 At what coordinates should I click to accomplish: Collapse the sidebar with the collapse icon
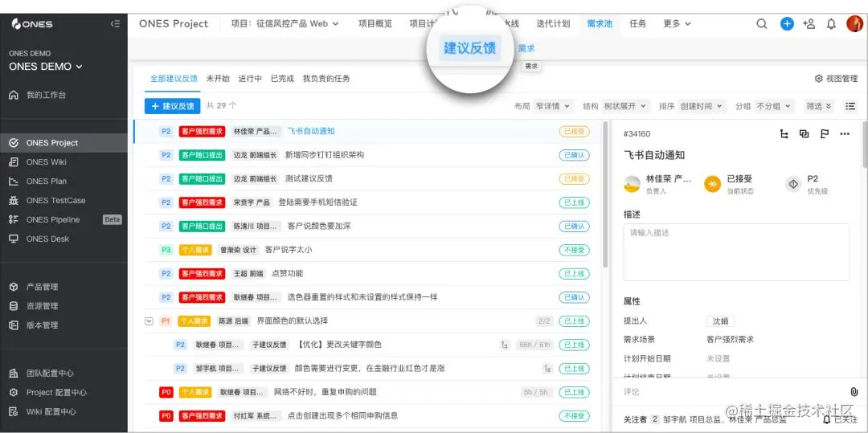(115, 24)
